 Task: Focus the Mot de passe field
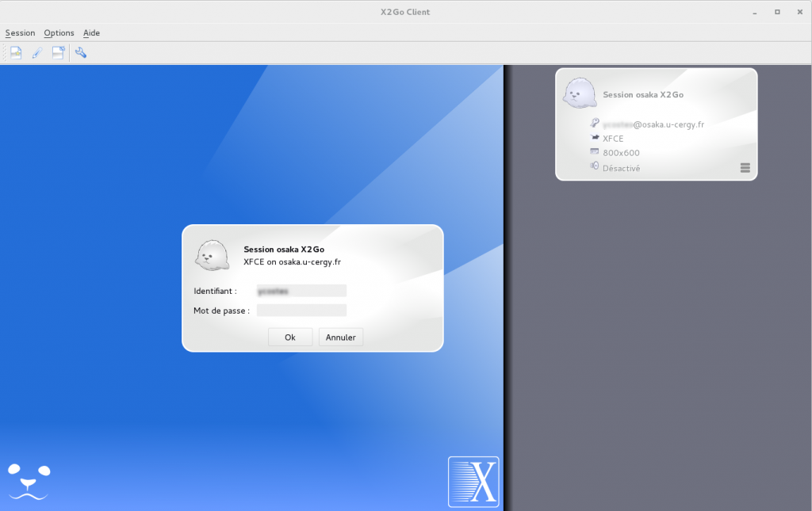tap(301, 311)
